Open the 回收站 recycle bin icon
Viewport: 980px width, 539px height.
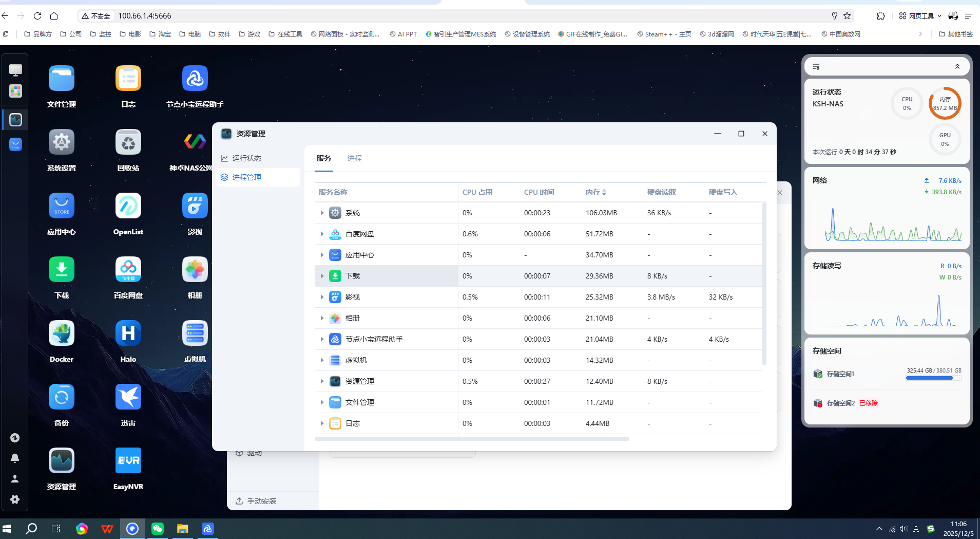point(128,142)
